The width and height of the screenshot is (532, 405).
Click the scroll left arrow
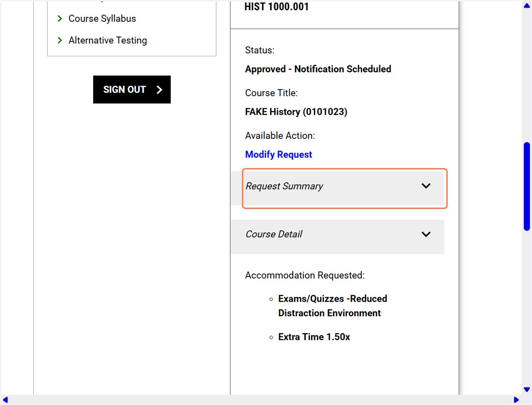(x=5, y=400)
